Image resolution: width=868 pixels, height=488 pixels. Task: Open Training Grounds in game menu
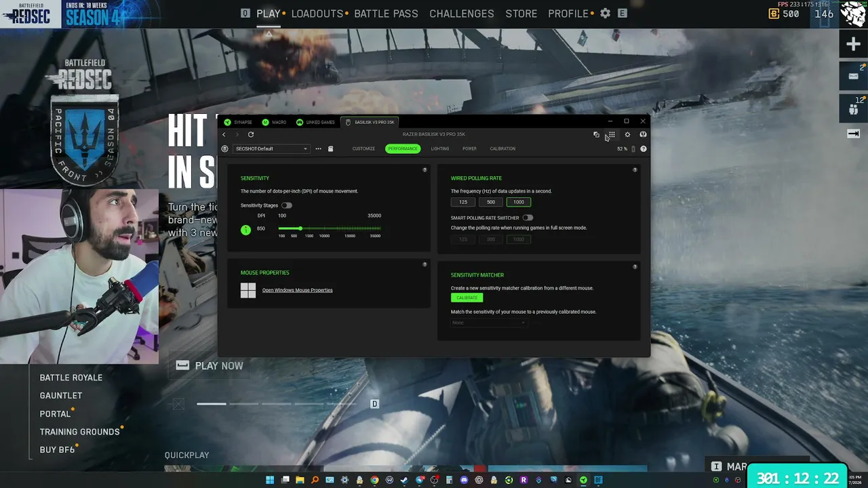pos(79,432)
